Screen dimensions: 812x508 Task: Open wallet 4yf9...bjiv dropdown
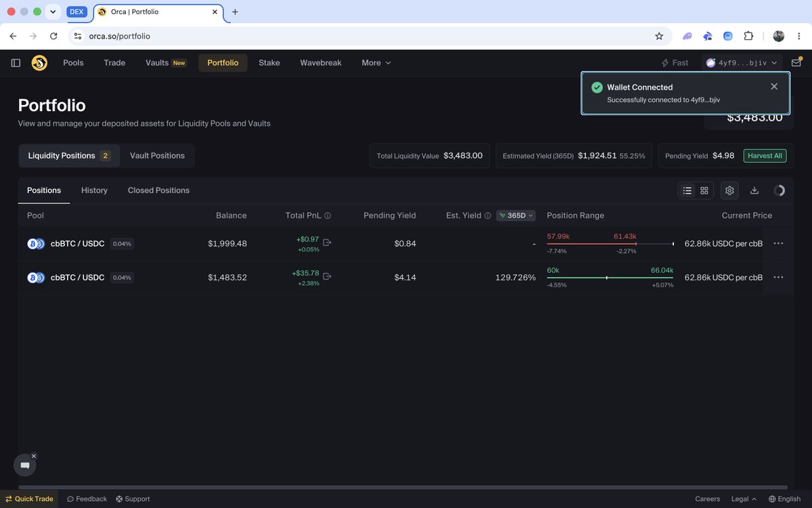742,63
